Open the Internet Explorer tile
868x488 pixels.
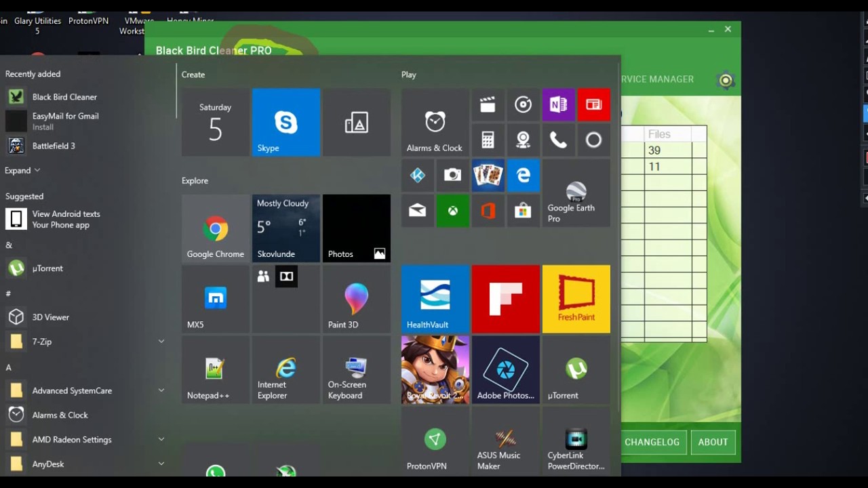point(285,369)
